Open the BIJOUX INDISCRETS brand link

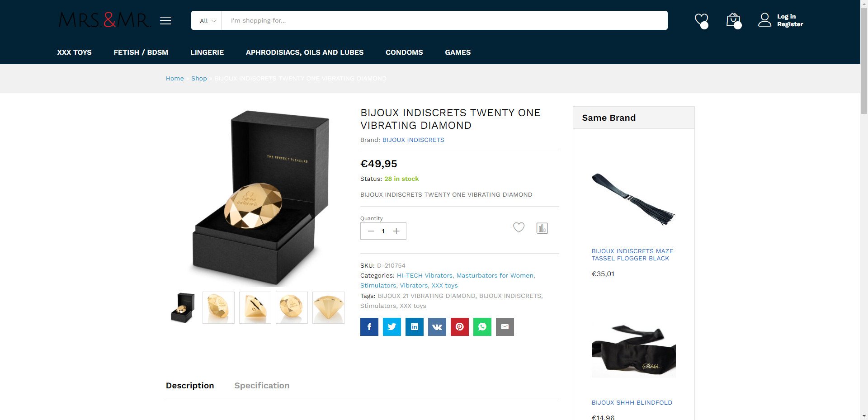click(x=413, y=140)
